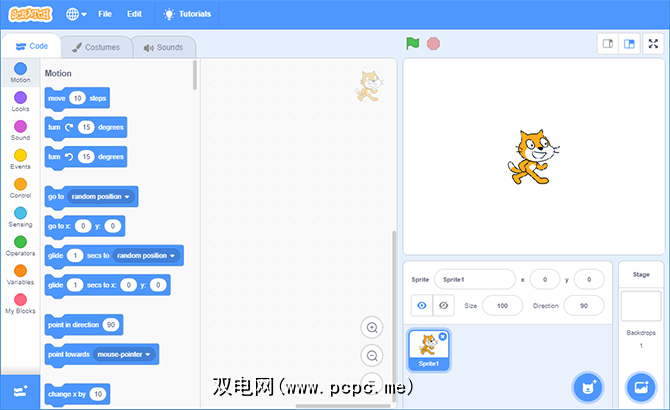Click the Stage label in the stage panel
Viewport: 670px width, 410px height.
click(x=641, y=275)
